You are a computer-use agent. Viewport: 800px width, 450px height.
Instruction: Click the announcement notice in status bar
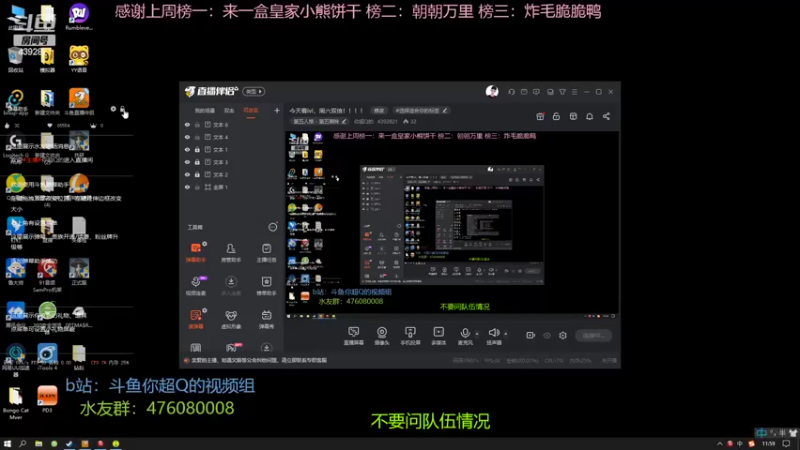[258, 360]
